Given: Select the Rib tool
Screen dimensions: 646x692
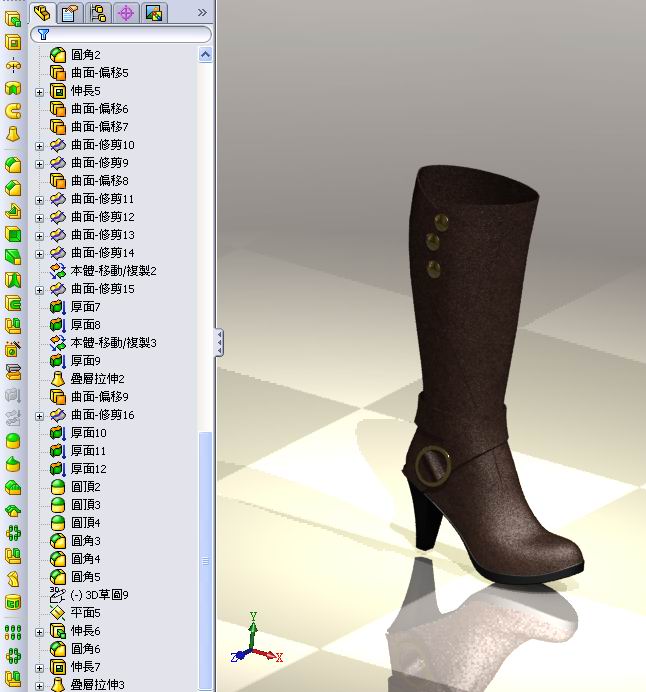Looking at the screenshot, I should click(13, 211).
